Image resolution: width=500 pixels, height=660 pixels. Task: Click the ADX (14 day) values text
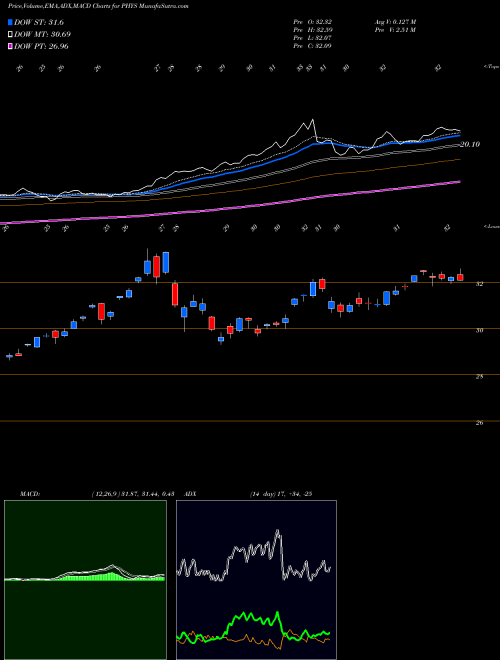[281, 494]
